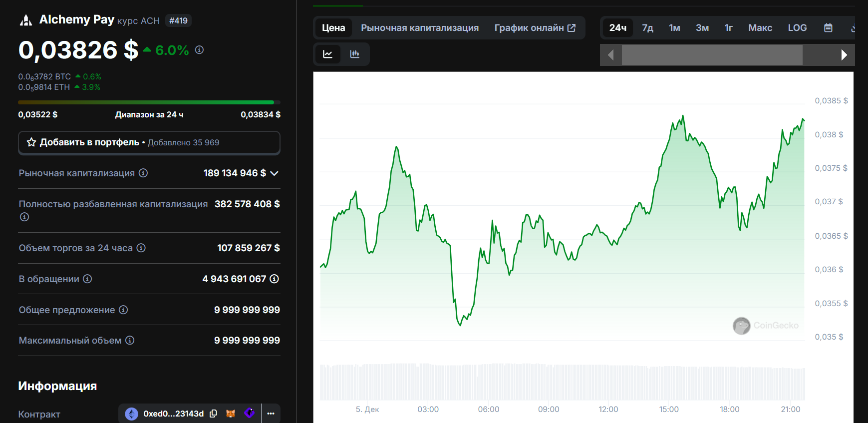
Task: Click the 5. Дек x-axis date label
Action: [367, 409]
